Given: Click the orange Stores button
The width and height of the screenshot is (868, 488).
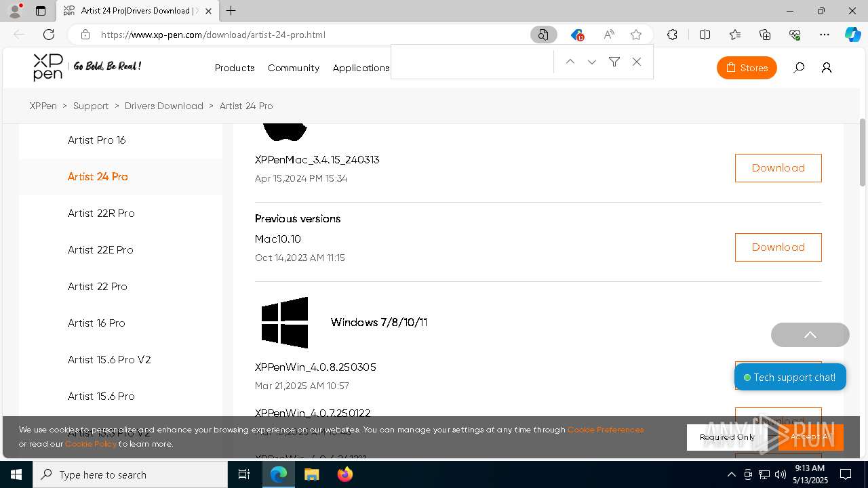Looking at the screenshot, I should 747,68.
